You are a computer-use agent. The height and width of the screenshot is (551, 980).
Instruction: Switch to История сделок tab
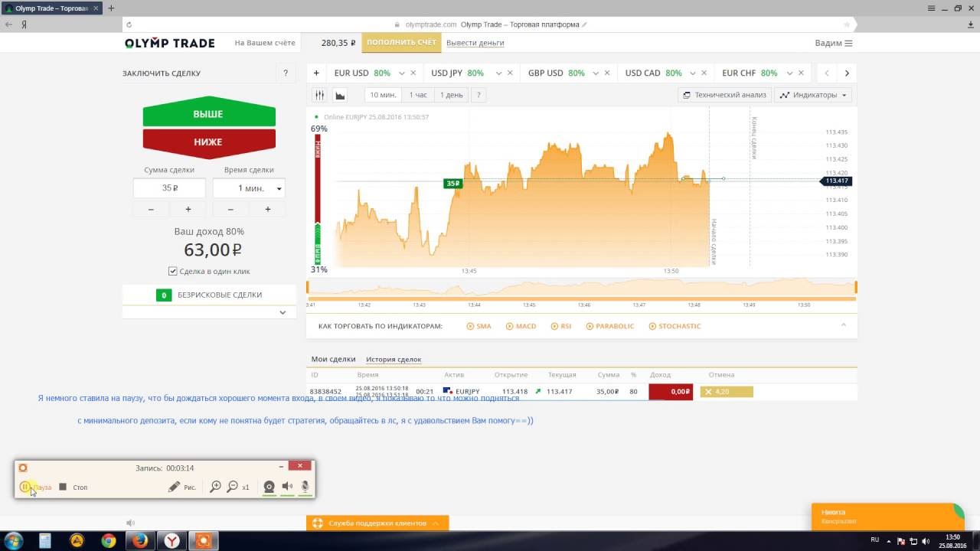[x=394, y=359]
